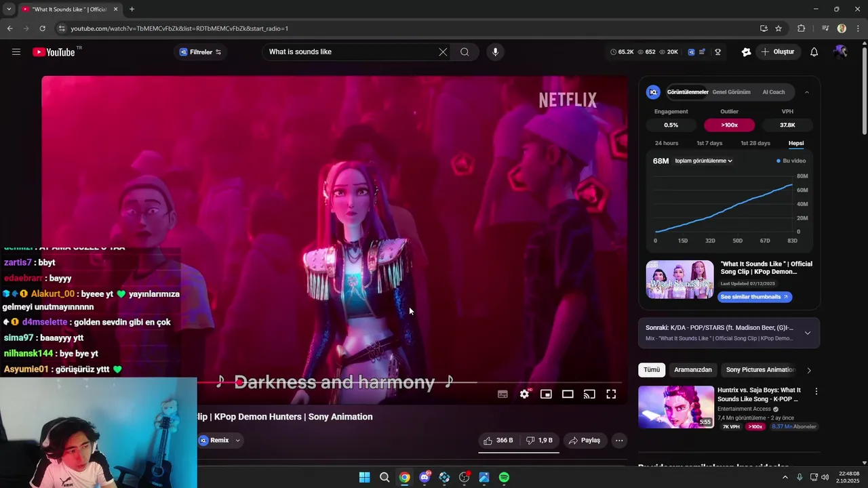Select the Tümü filter chip

point(652,370)
